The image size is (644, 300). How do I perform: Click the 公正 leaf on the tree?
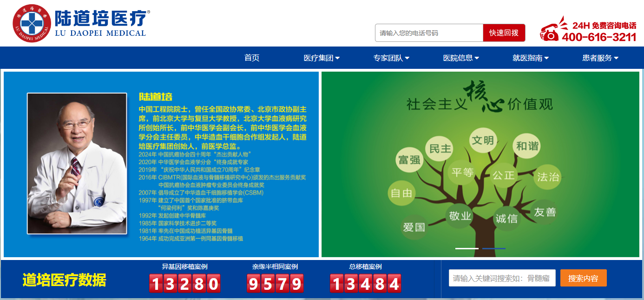tap(504, 175)
